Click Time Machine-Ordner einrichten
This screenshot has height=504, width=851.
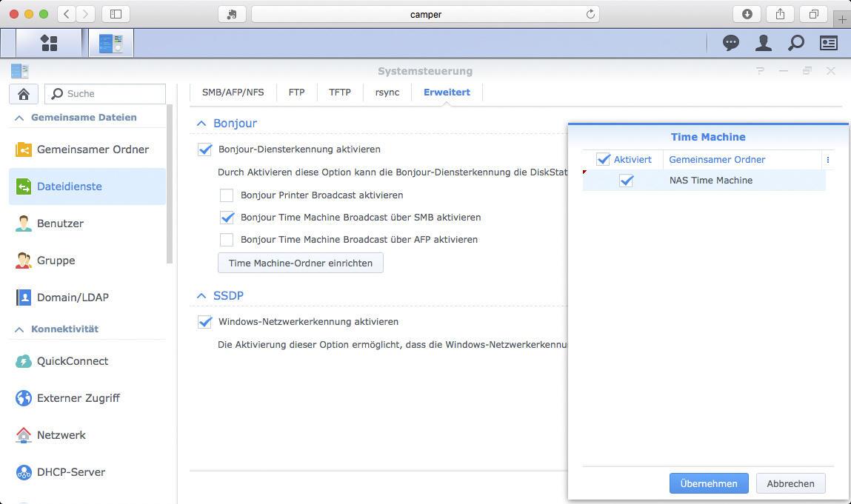tap(300, 263)
